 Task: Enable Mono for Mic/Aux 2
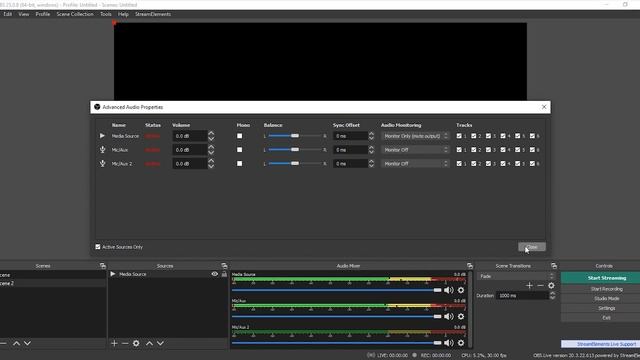pyautogui.click(x=240, y=164)
